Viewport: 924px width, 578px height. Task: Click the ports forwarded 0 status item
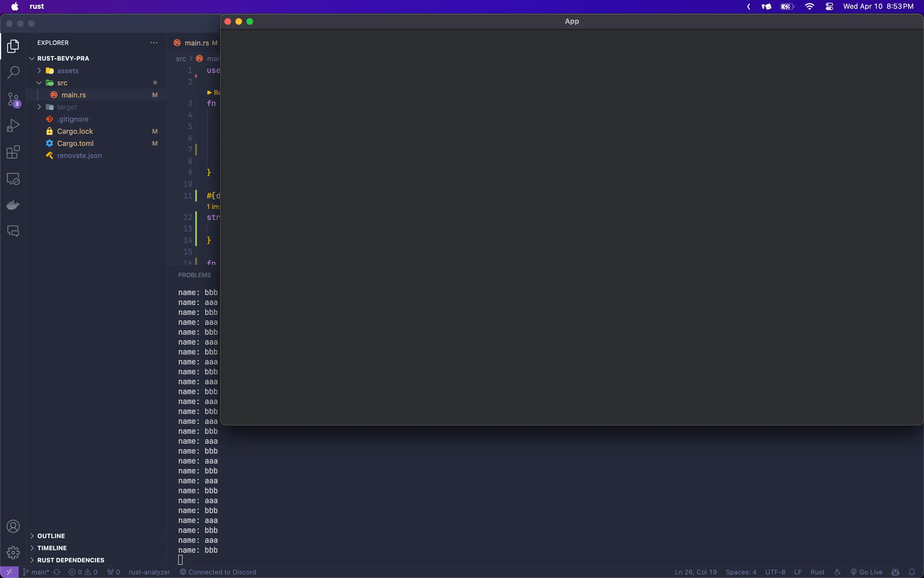point(113,572)
